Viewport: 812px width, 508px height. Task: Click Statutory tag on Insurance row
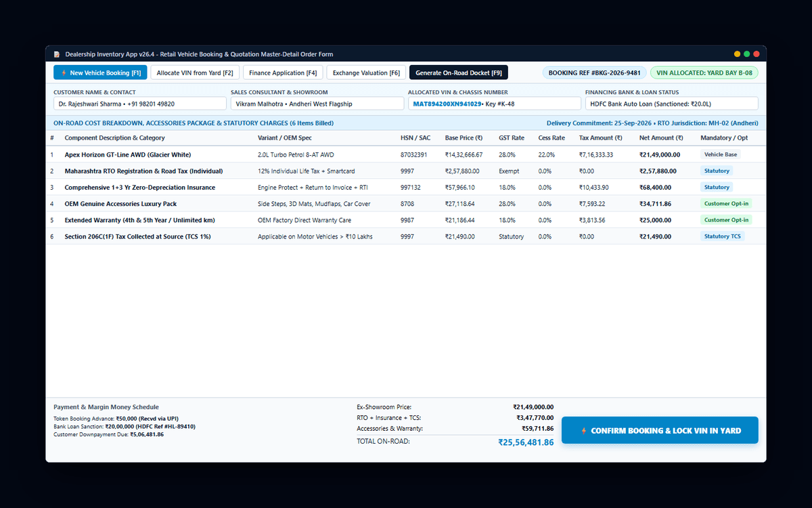pos(717,187)
